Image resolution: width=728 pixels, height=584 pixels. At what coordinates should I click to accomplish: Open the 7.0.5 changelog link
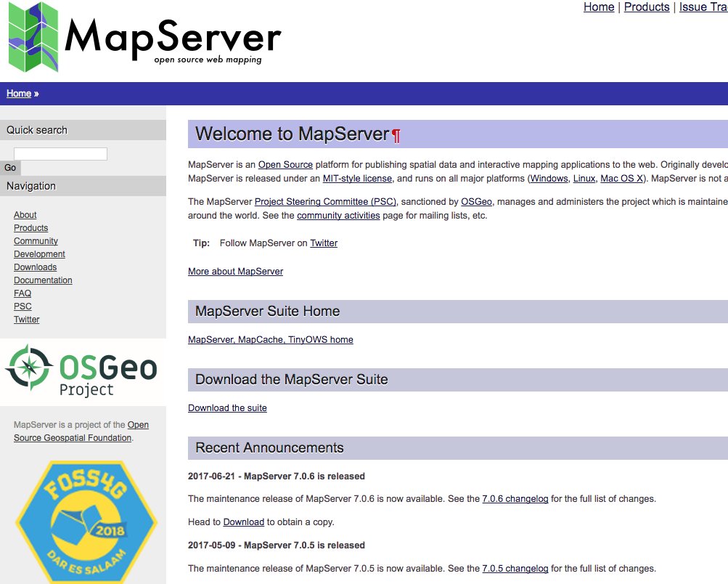tap(515, 569)
